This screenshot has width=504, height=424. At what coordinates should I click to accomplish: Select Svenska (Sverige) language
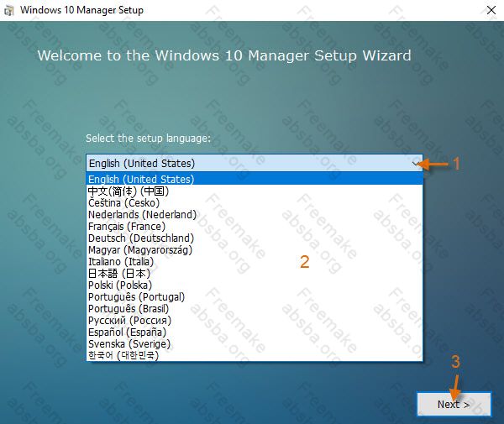[255, 344]
